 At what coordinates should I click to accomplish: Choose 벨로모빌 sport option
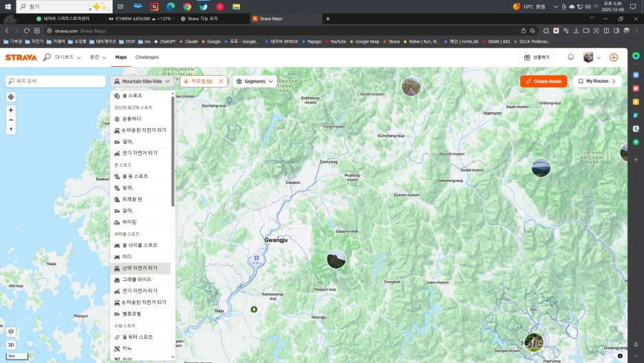tap(140, 313)
